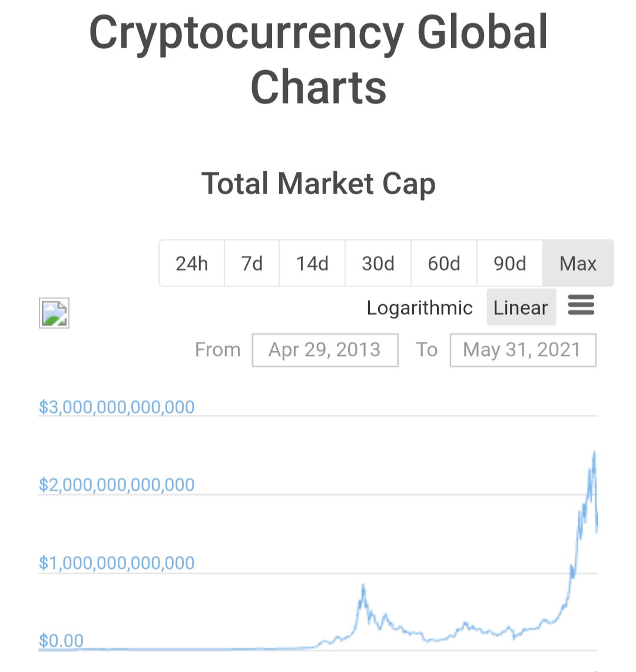This screenshot has height=672, width=636.
Task: Show the 30d chart range
Action: pos(378,263)
